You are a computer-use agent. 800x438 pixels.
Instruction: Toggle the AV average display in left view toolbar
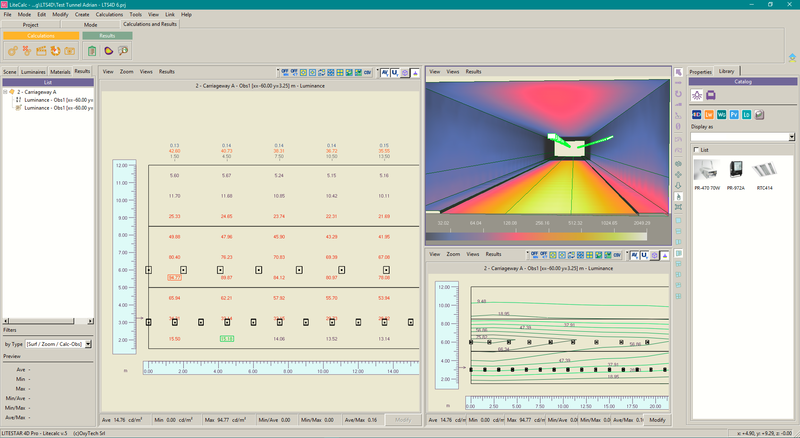tap(385, 72)
